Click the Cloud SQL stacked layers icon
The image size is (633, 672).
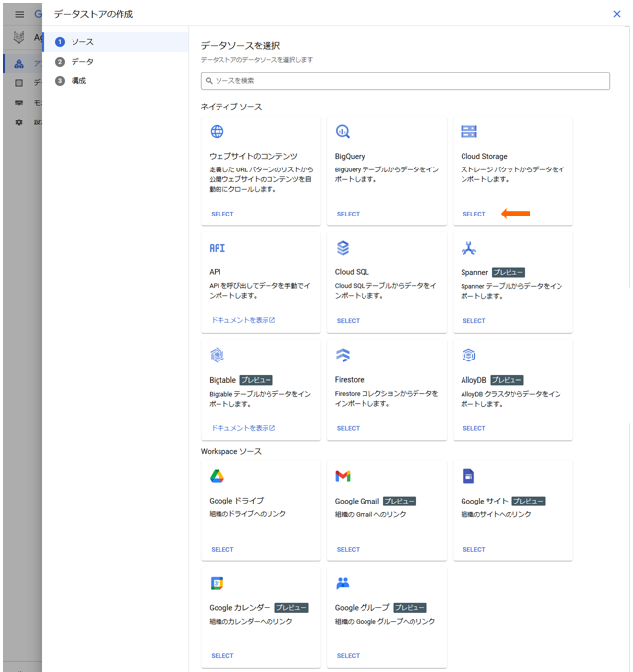(343, 248)
